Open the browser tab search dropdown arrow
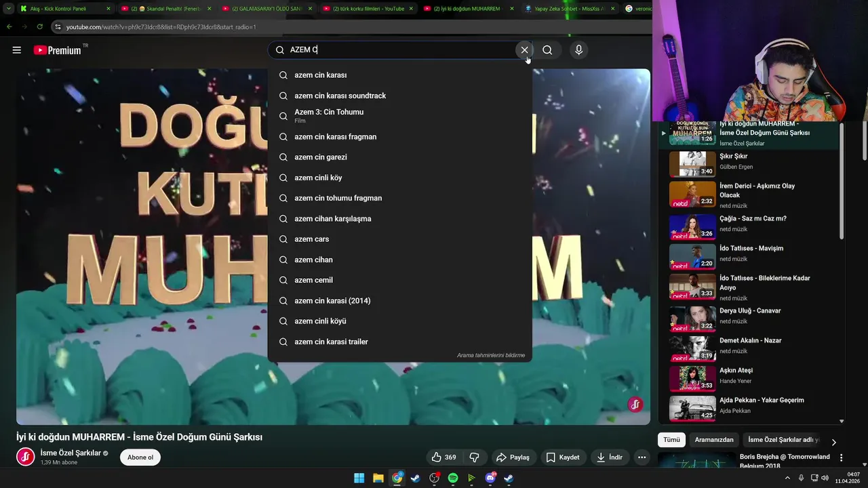This screenshot has width=868, height=488. click(8, 9)
